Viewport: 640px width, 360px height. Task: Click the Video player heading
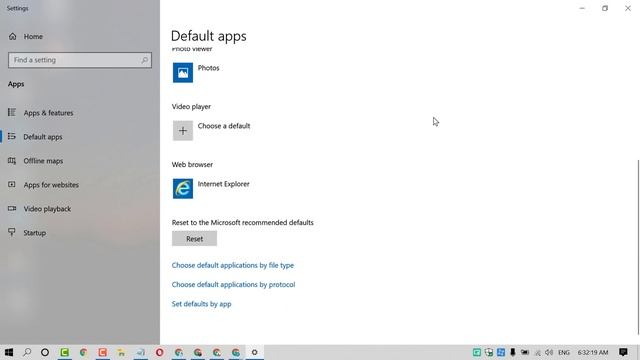pos(191,107)
